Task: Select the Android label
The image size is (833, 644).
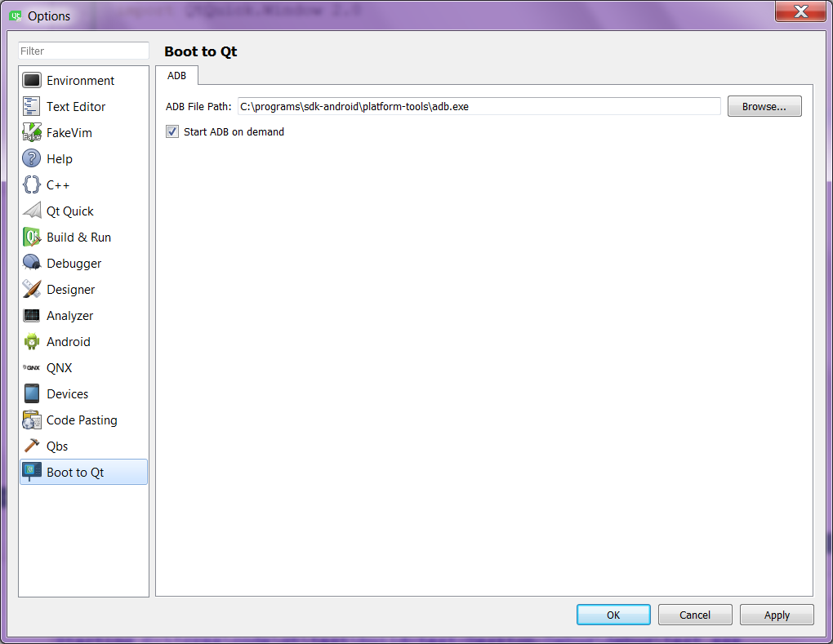Action: (x=69, y=342)
